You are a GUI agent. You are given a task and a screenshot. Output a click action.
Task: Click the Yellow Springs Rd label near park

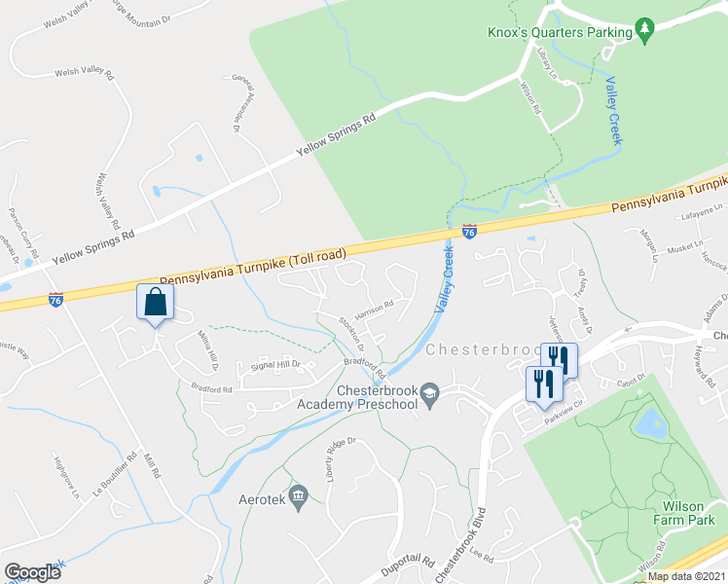pos(336,134)
